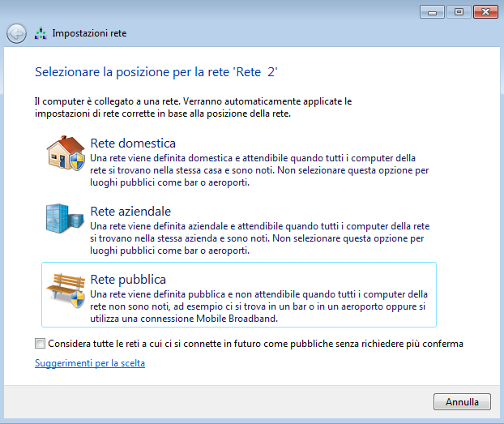Click the park bench icon for Rete pubblica

point(66,290)
